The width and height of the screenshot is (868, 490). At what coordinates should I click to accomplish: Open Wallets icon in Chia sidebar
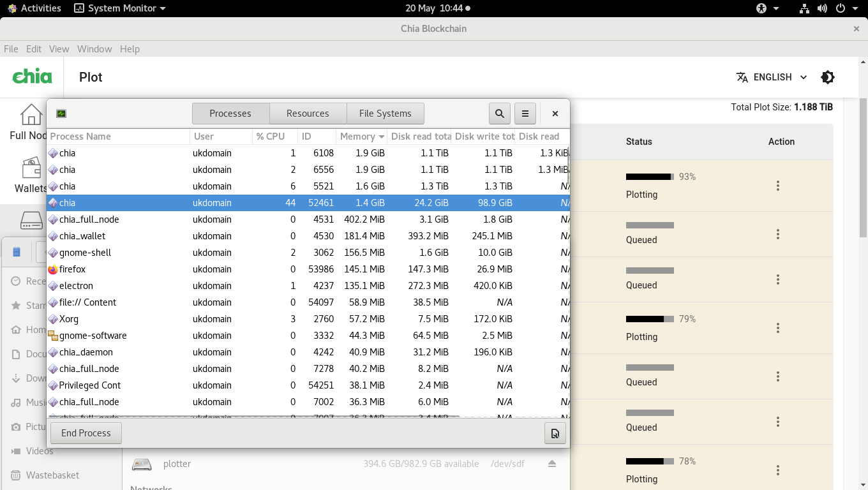pyautogui.click(x=31, y=168)
